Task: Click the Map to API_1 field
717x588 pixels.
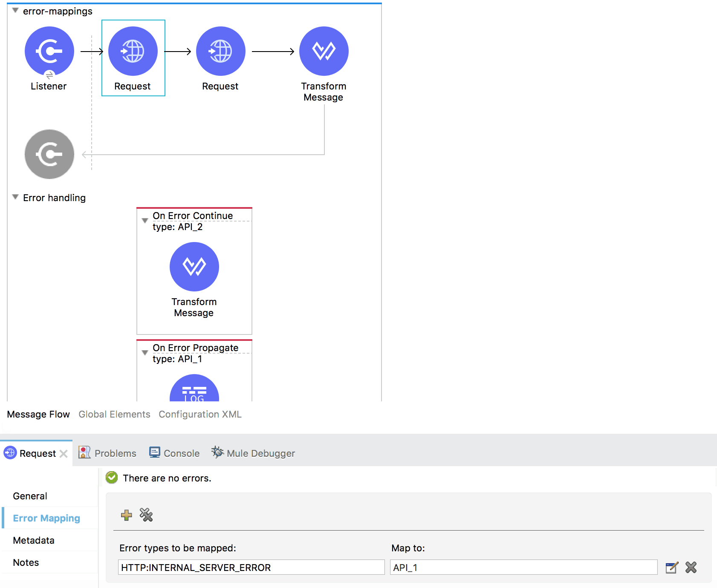Action: tap(523, 568)
